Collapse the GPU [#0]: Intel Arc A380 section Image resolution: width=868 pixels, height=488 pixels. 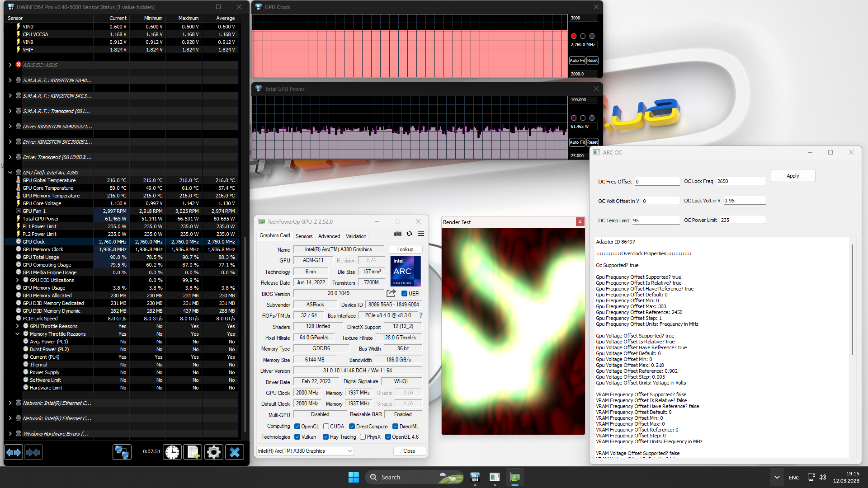[x=10, y=173]
